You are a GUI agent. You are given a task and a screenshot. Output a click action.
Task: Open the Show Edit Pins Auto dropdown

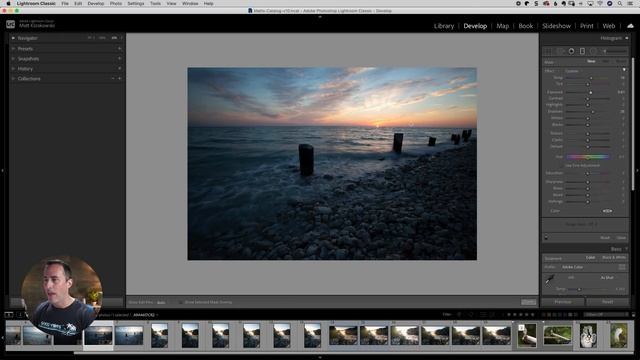coord(162,302)
